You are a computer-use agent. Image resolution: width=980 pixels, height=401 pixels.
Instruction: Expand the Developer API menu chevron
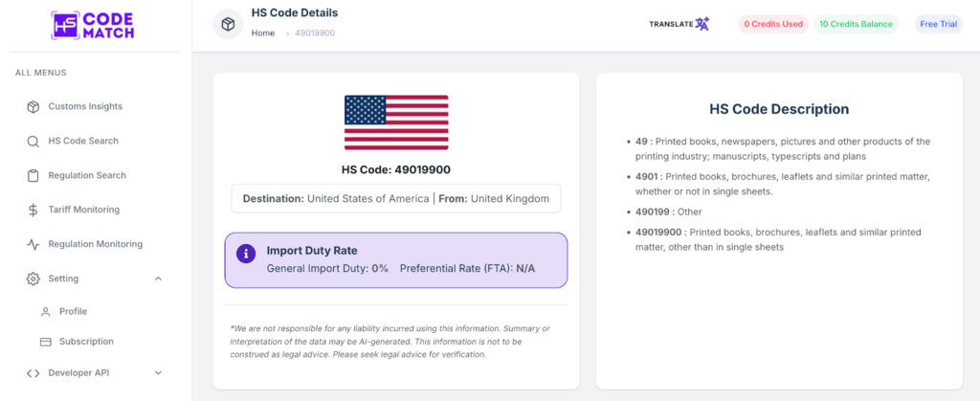[x=158, y=373]
